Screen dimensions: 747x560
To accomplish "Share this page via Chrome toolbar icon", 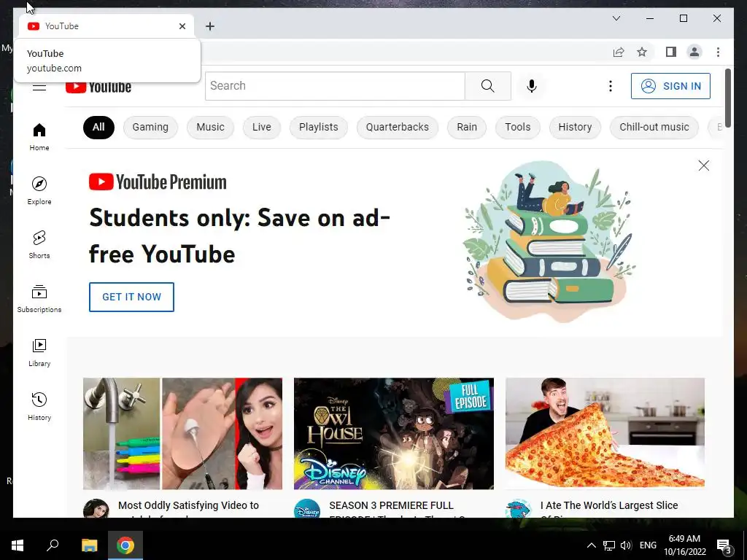I will [619, 52].
